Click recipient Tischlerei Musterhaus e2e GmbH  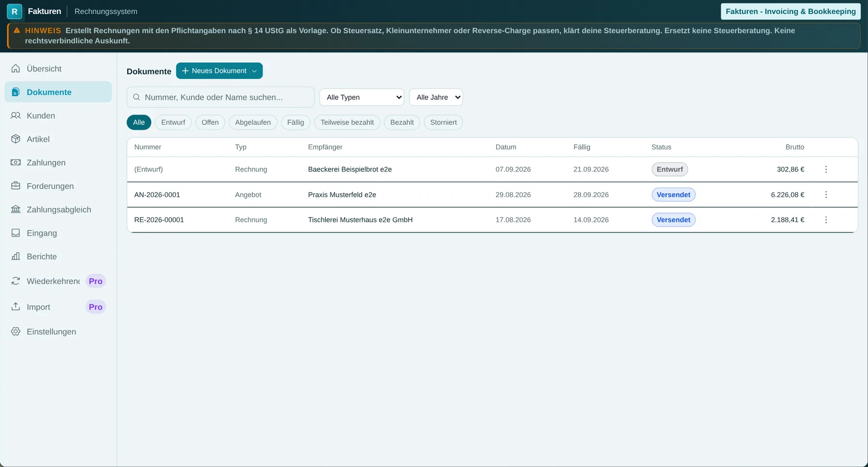click(x=360, y=220)
